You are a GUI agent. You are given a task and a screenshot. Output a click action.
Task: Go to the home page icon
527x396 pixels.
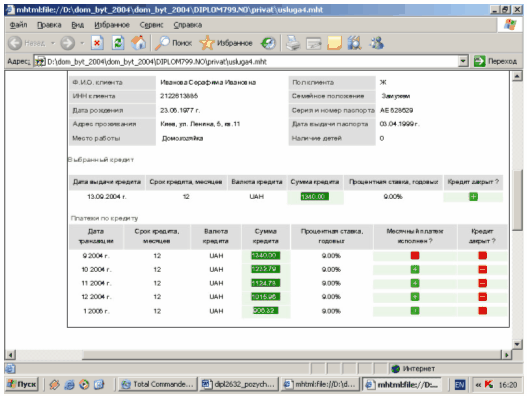(x=138, y=43)
